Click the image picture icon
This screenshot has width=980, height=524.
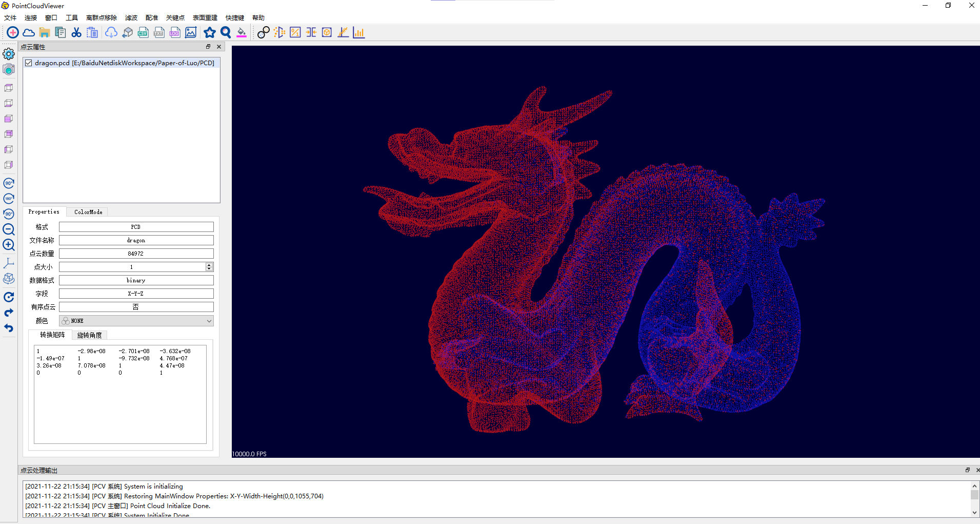191,33
